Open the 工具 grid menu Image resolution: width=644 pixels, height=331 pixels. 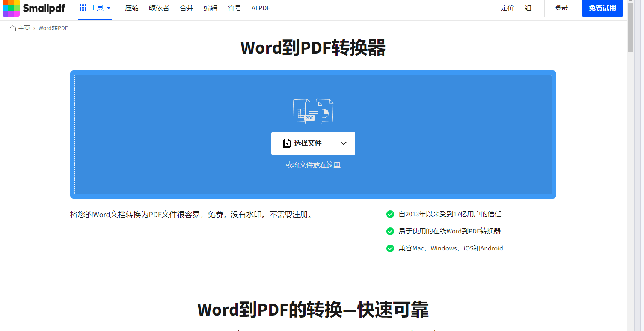[95, 8]
